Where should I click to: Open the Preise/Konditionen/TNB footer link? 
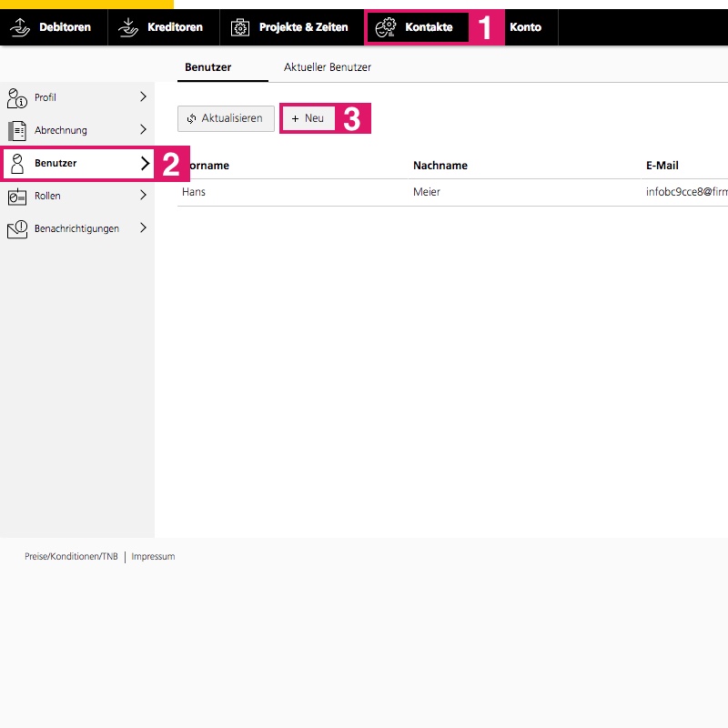click(x=71, y=556)
